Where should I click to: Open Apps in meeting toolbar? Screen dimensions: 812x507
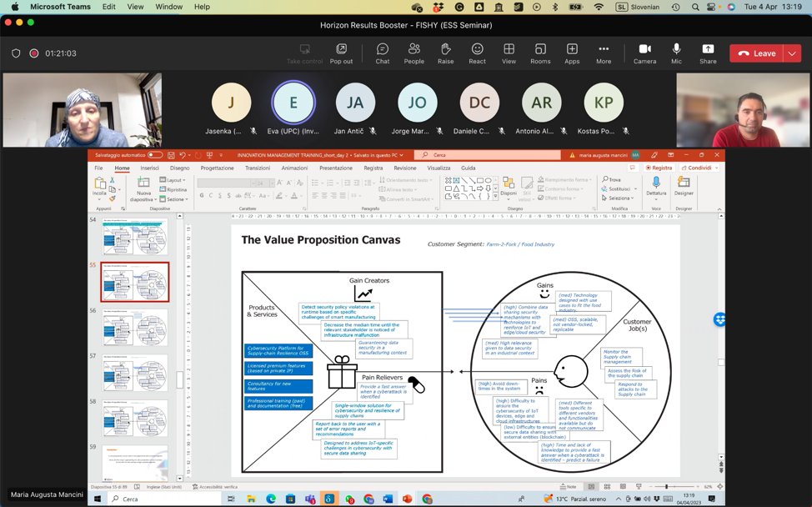pos(572,53)
